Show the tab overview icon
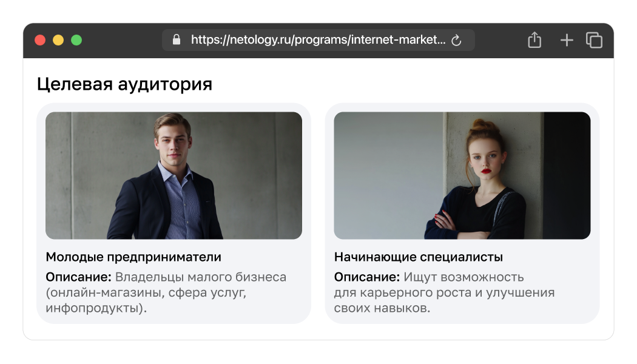Screen dimensions: 637x364 (594, 40)
